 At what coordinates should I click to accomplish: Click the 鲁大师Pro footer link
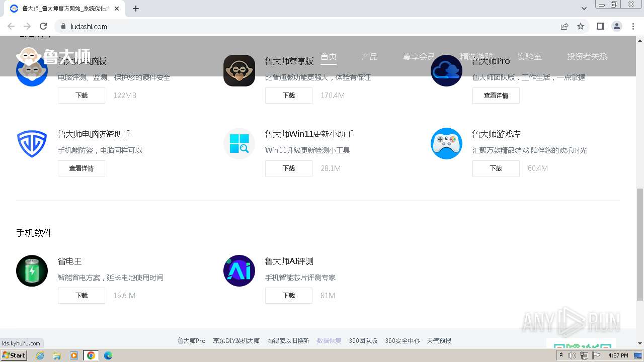coord(192,340)
